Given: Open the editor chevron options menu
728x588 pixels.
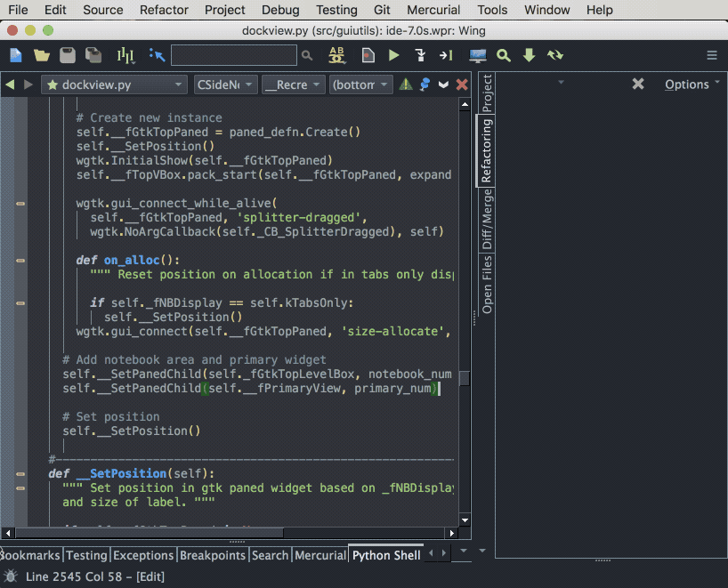Looking at the screenshot, I should click(443, 85).
